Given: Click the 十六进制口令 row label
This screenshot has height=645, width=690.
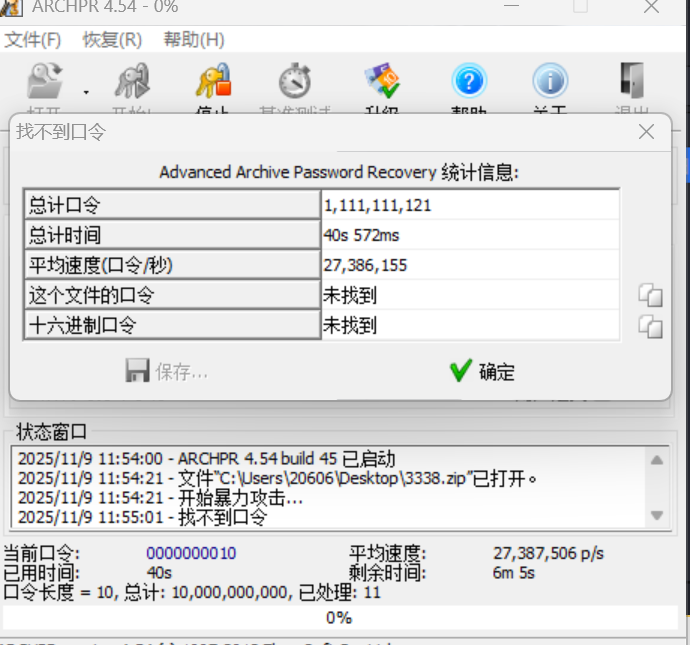Looking at the screenshot, I should (x=172, y=324).
